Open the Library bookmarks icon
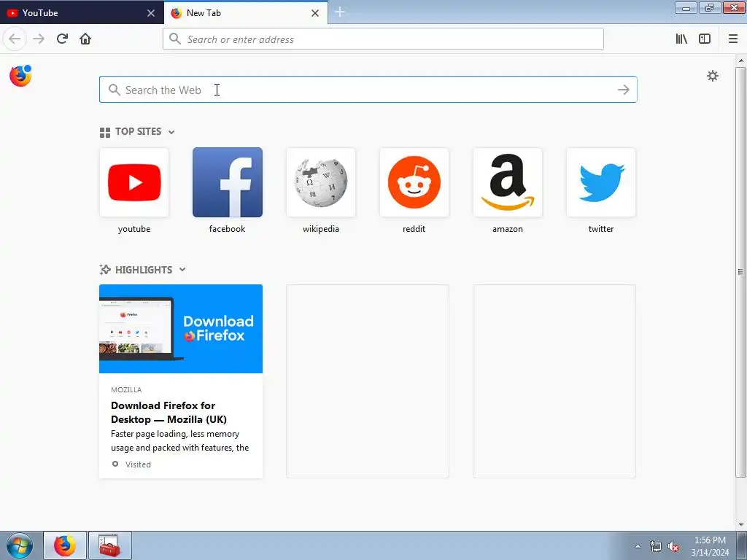The image size is (747, 560). coord(681,39)
